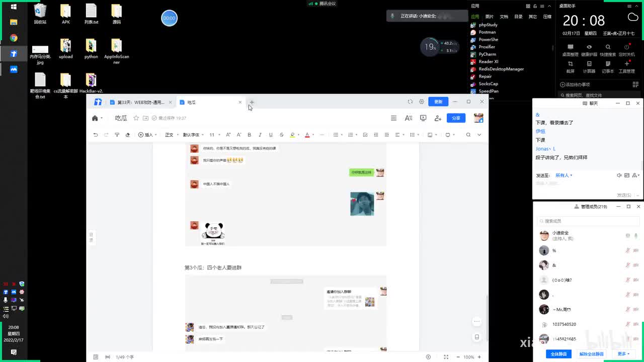Viewport: 644px width, 362px height.
Task: Click the 解除全体静音 unmute all button
Action: click(x=592, y=354)
